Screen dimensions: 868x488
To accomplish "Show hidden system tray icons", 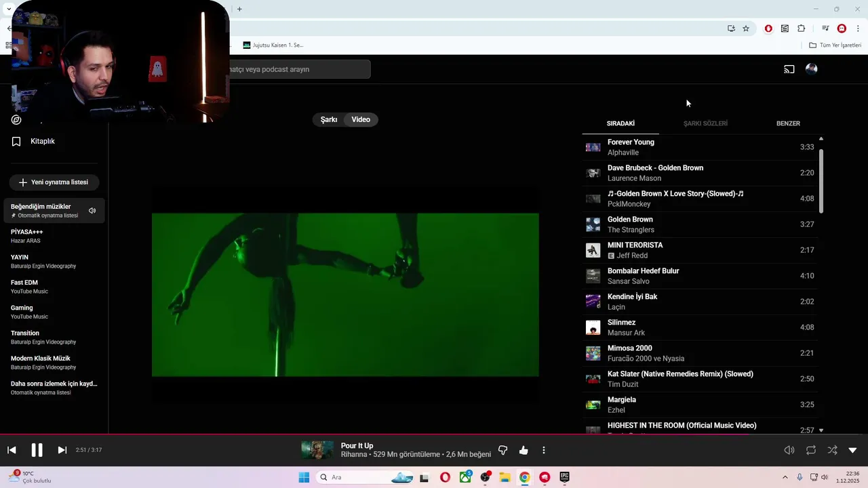I will click(x=785, y=477).
